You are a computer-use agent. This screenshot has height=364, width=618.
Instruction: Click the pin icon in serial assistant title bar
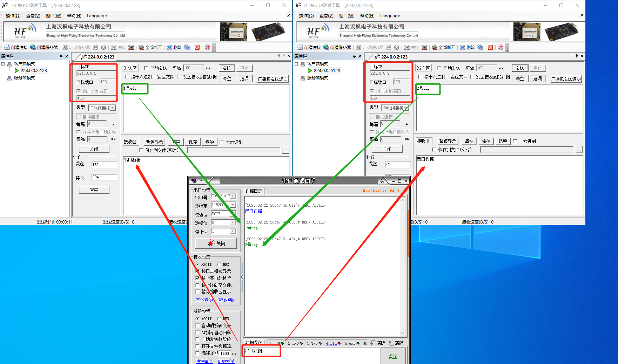pos(382,181)
